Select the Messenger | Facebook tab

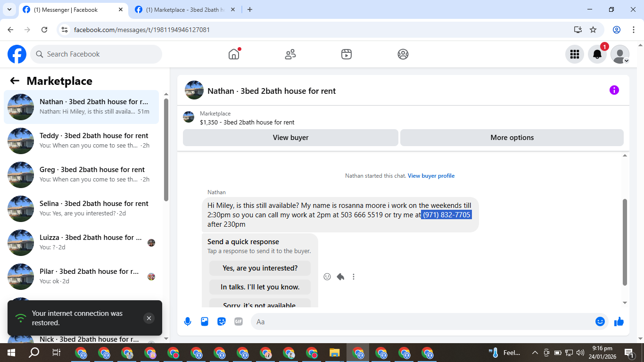point(73,9)
